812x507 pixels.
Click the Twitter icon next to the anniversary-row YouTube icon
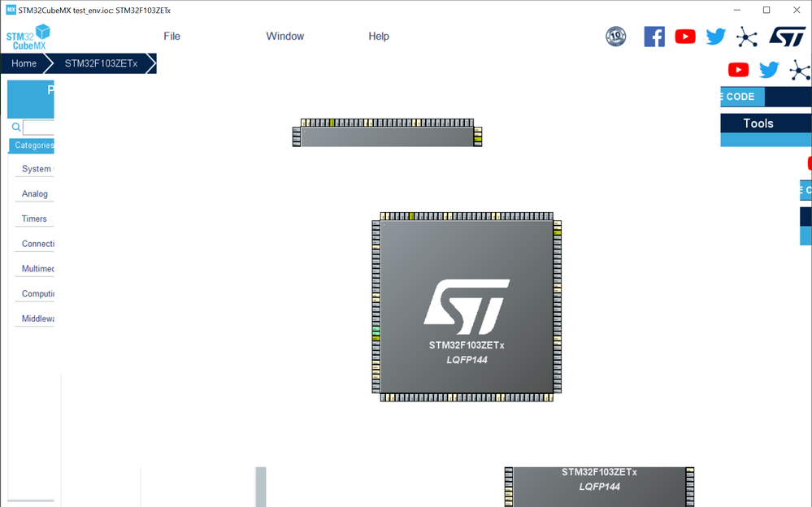[715, 37]
